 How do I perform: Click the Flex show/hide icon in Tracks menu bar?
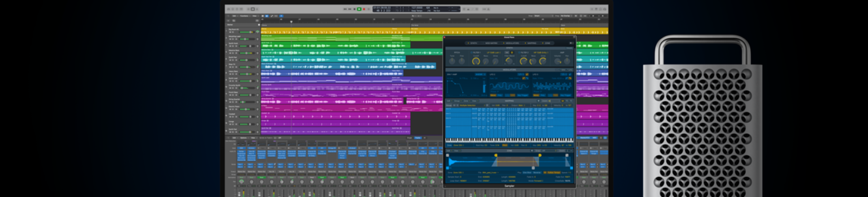point(276,16)
